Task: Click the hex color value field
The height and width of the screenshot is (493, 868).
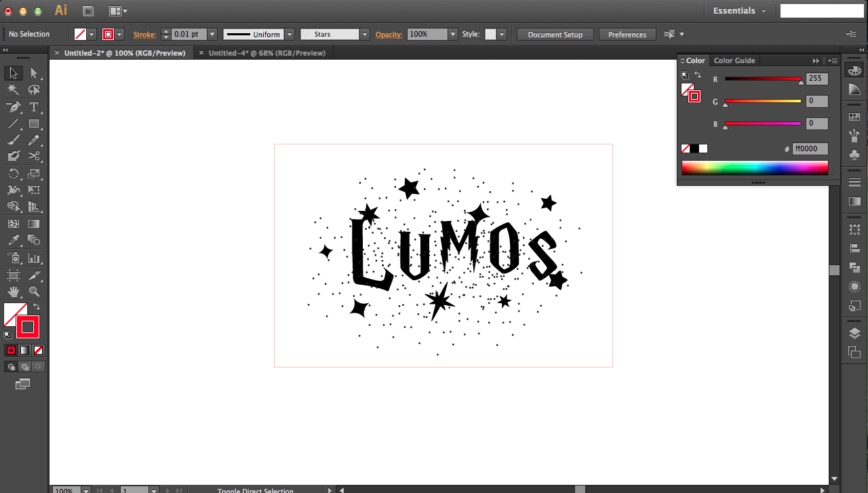Action: point(810,149)
